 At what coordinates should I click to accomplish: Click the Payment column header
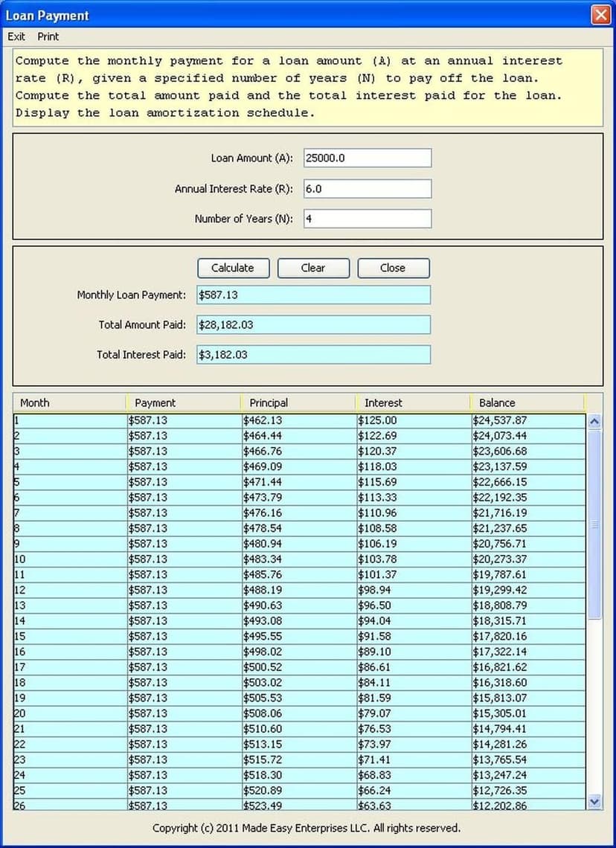[184, 403]
